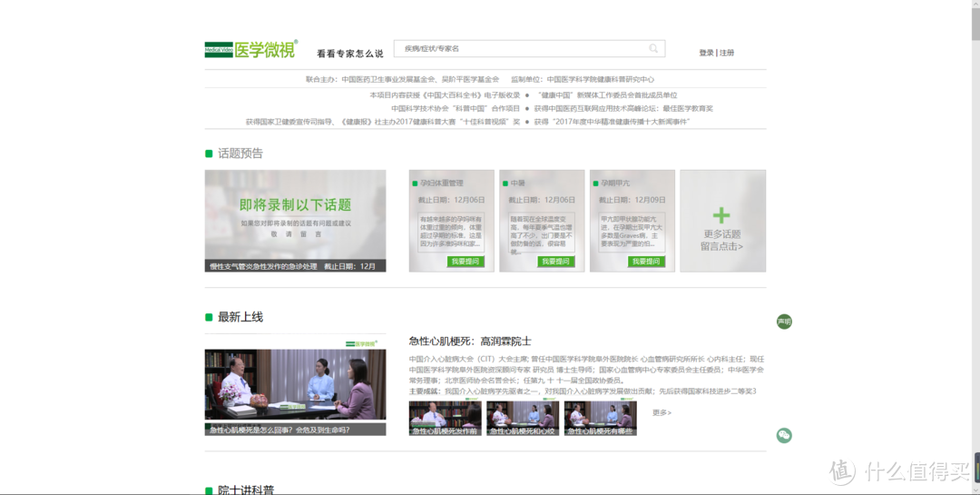This screenshot has width=980, height=495.
Task: Open the 急性心肌梗死和心绞 video thumbnail
Action: click(x=523, y=418)
